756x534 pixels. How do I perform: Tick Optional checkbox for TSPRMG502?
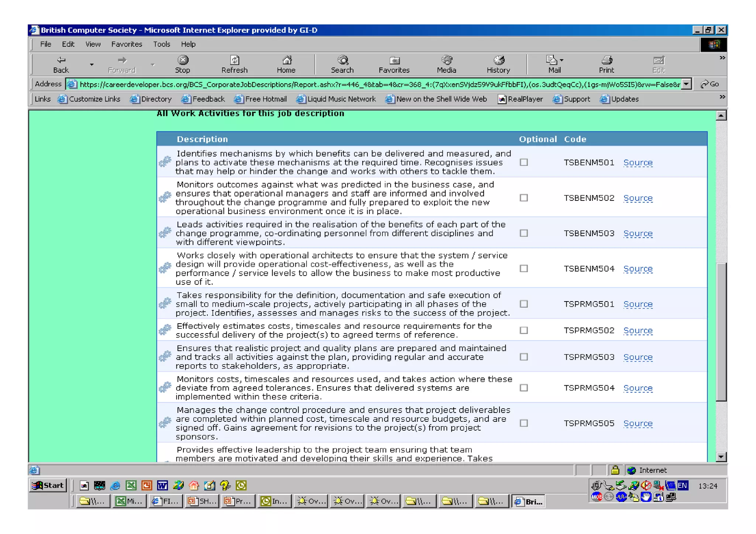[523, 330]
